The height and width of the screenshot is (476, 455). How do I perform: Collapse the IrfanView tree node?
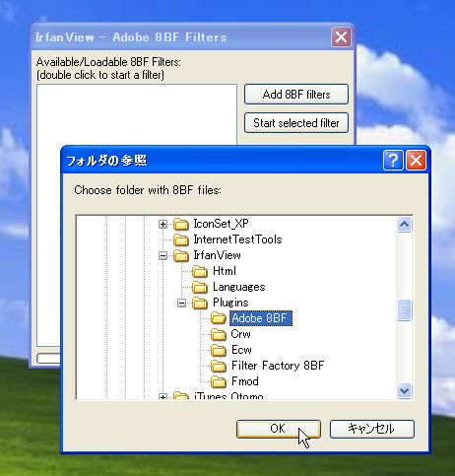[162, 255]
